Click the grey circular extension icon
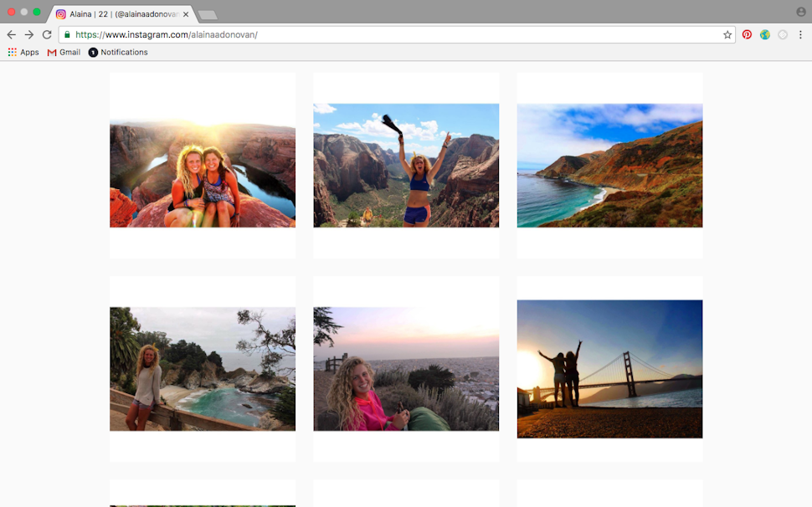Screen dimensions: 812x507 click(x=783, y=34)
